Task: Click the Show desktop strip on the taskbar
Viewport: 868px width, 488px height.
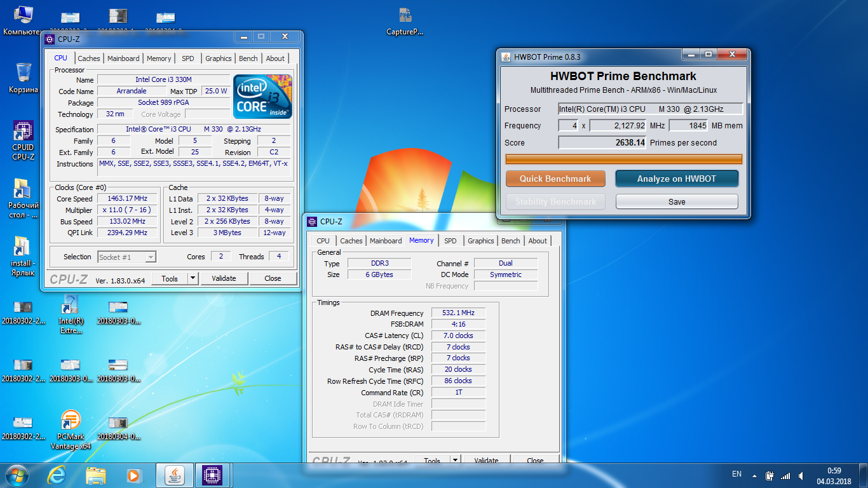Action: [x=863, y=475]
